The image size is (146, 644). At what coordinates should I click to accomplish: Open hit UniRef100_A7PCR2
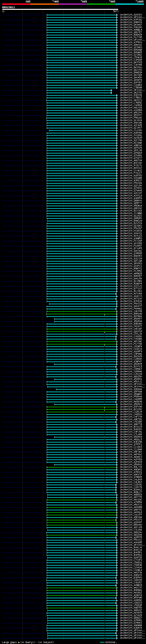click(x=131, y=20)
